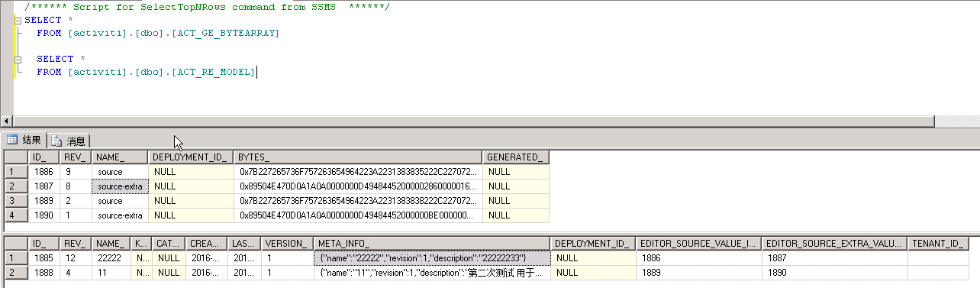The image size is (980, 288).
Task: Collapse the second SELECT statement outline
Action: pyautogui.click(x=18, y=60)
